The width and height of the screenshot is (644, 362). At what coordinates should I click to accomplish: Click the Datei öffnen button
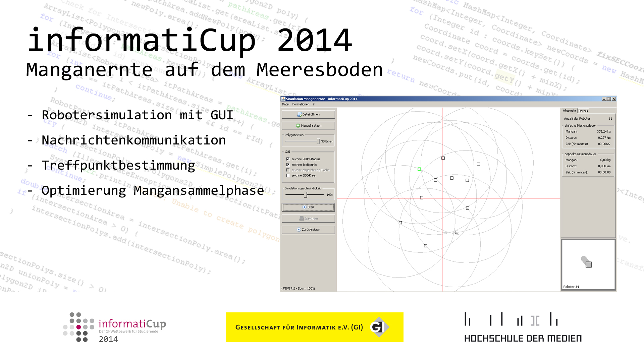point(308,114)
